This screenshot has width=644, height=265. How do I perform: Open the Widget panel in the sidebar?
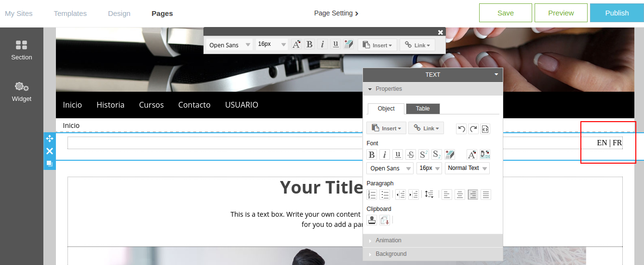pyautogui.click(x=21, y=91)
